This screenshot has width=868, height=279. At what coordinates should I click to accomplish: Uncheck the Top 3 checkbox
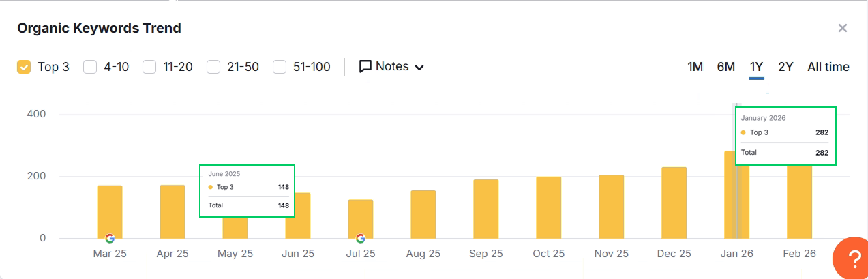coord(24,67)
